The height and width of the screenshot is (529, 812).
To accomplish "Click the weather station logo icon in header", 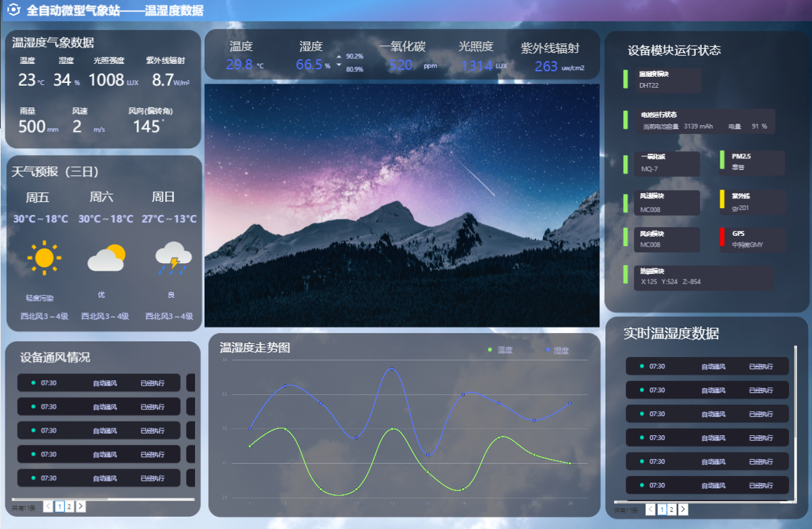I will tap(13, 11).
